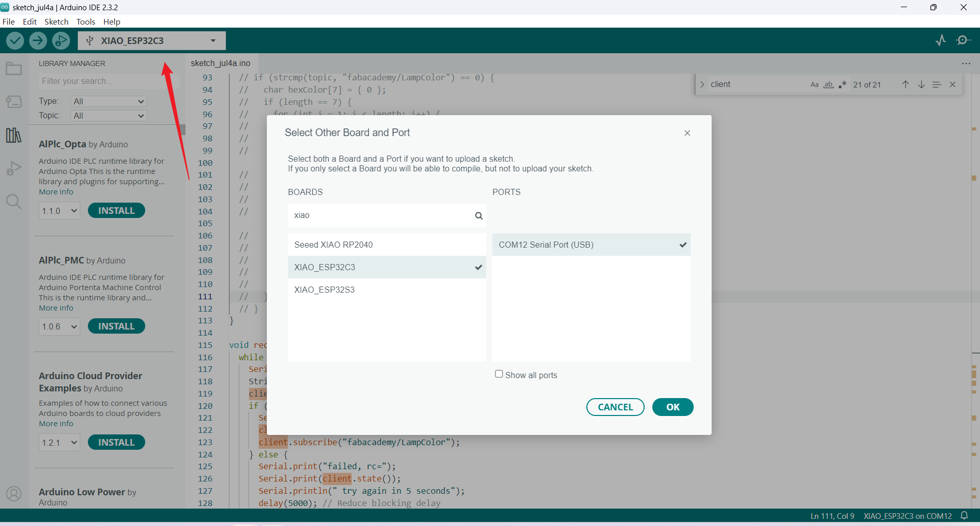Open the editor more actions ellipsis
Image resolution: width=980 pixels, height=526 pixels.
coord(966,63)
